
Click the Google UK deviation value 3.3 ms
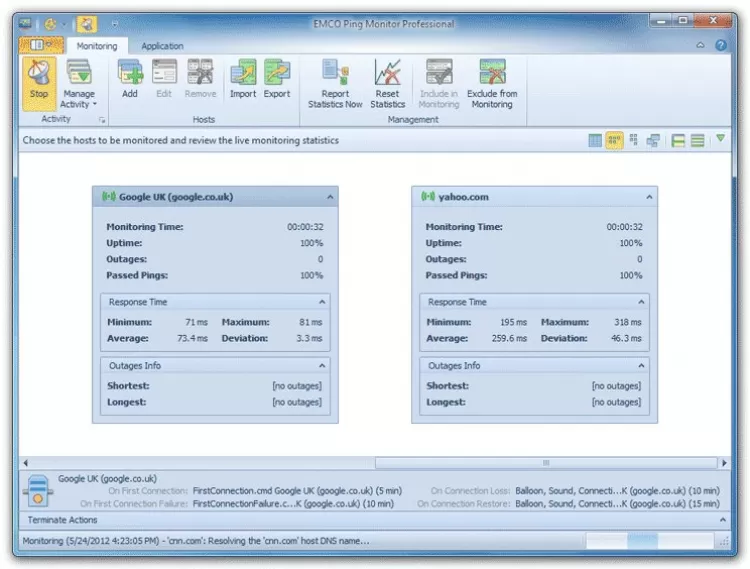click(x=309, y=338)
